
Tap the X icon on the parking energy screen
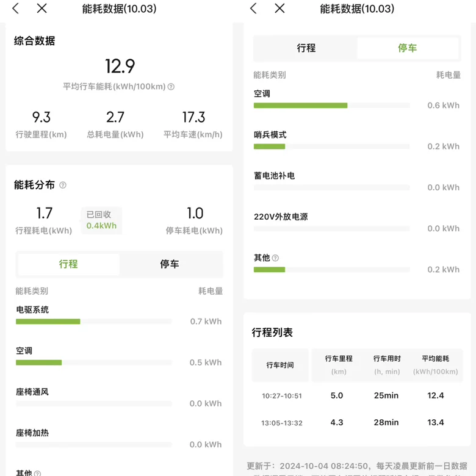pyautogui.click(x=279, y=9)
